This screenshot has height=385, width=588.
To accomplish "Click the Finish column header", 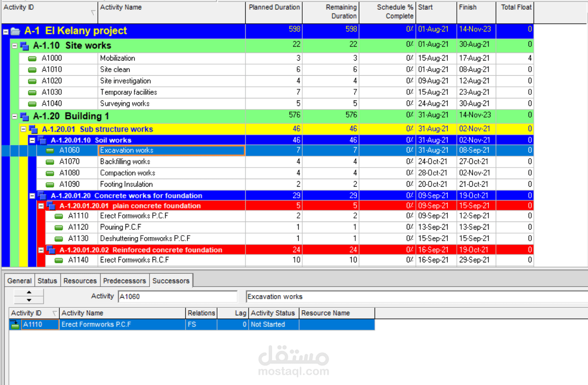I will click(476, 12).
